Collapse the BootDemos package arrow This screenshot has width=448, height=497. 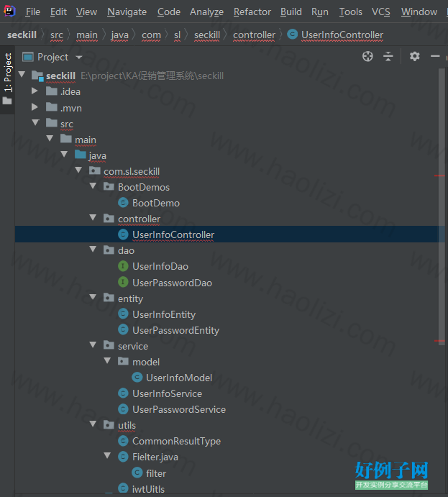click(x=93, y=186)
